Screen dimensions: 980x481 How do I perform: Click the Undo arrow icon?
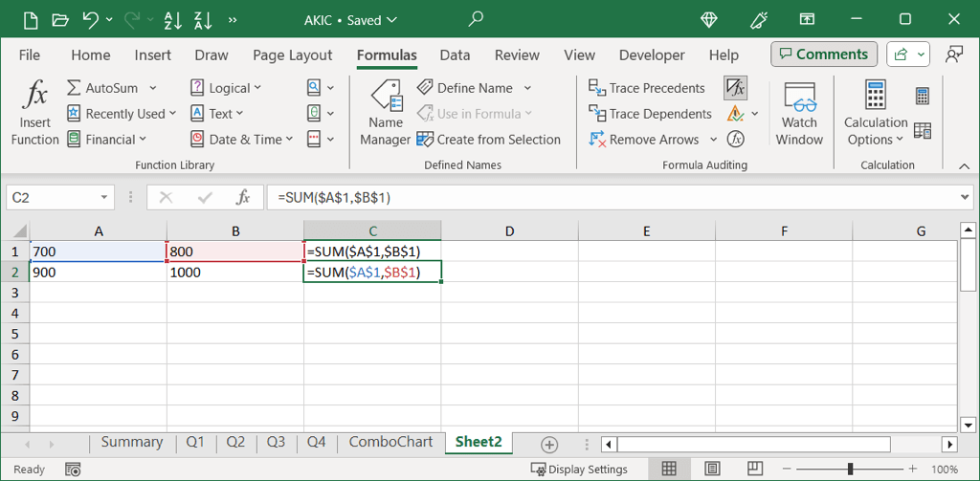91,20
